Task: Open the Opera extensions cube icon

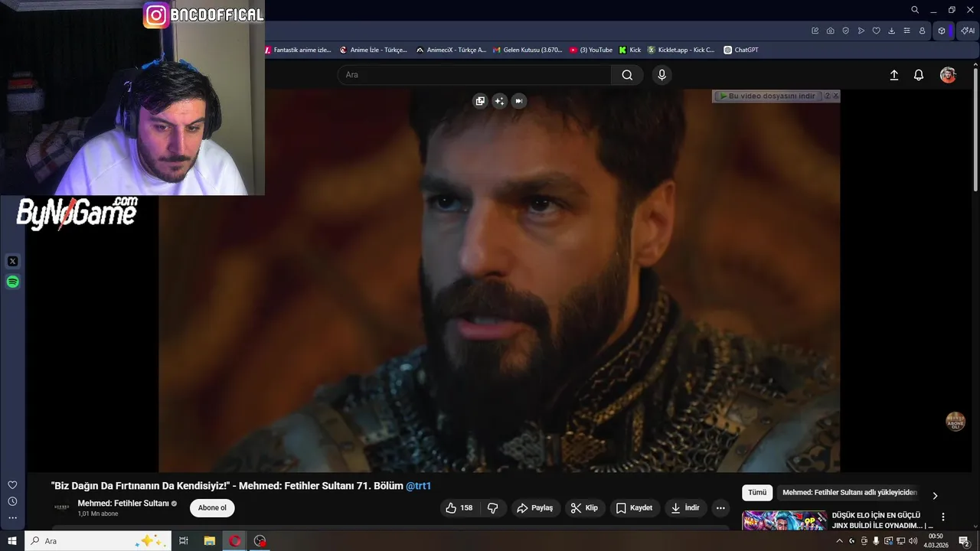Action: [x=942, y=31]
